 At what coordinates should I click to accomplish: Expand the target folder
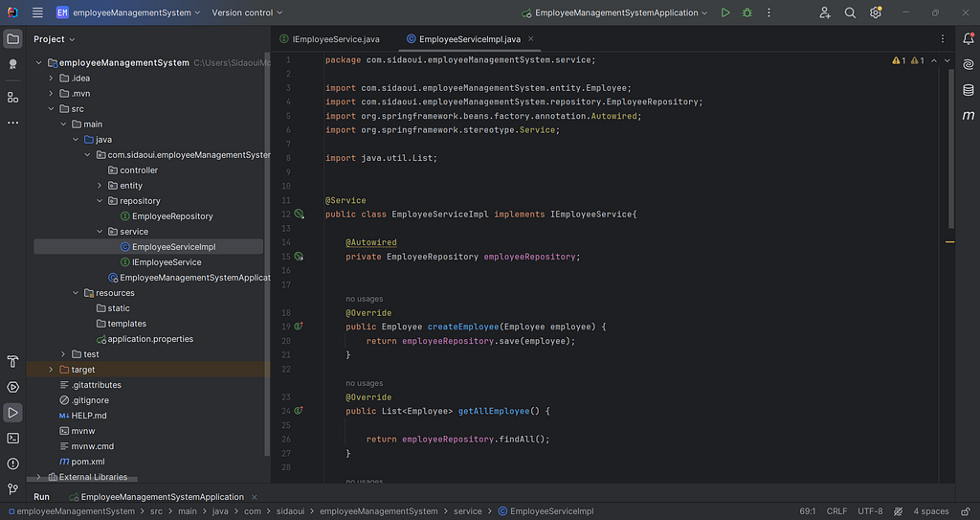click(52, 370)
